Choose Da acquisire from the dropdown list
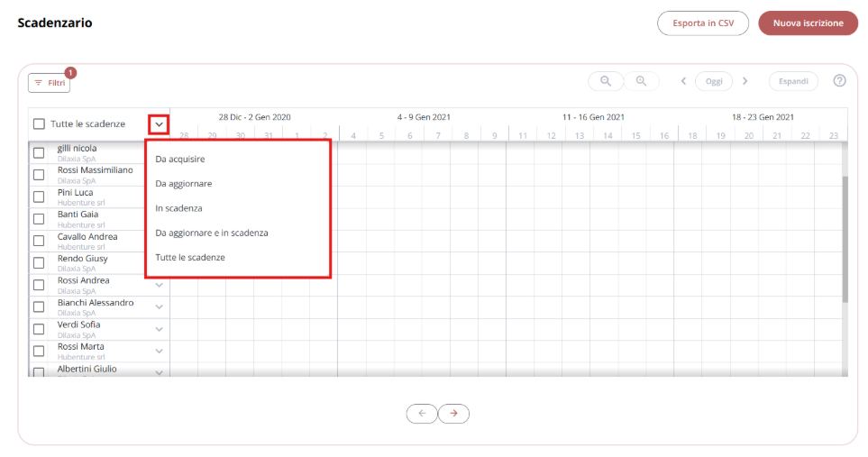 (180, 160)
